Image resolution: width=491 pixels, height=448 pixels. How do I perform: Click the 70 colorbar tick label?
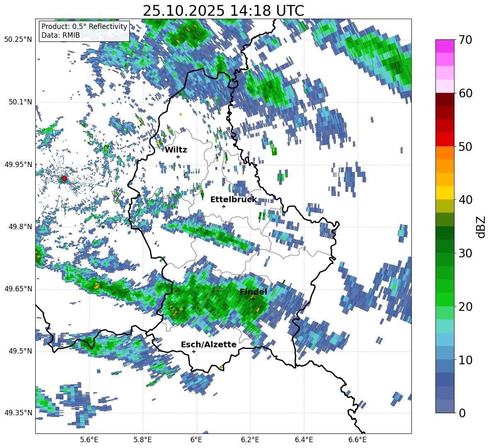[x=465, y=40]
